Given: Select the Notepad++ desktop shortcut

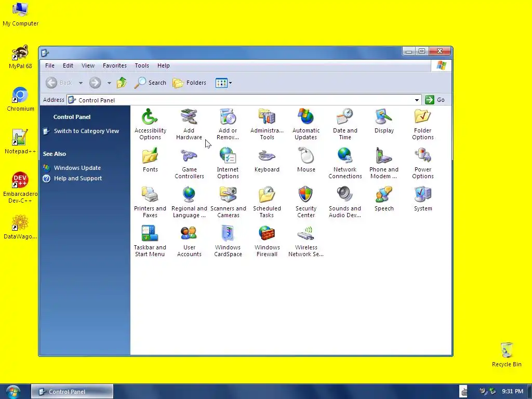Looking at the screenshot, I should coord(20,142).
